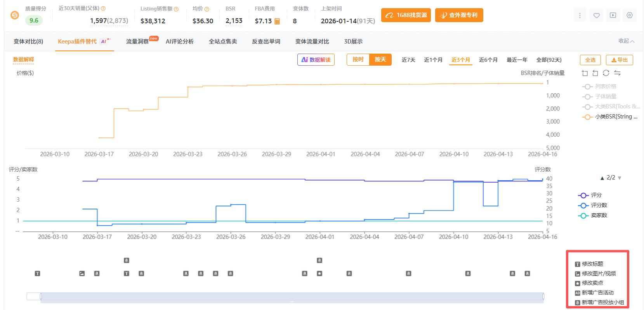Open the settings gear icon
Viewport: 644px width, 310px height.
[x=629, y=16]
